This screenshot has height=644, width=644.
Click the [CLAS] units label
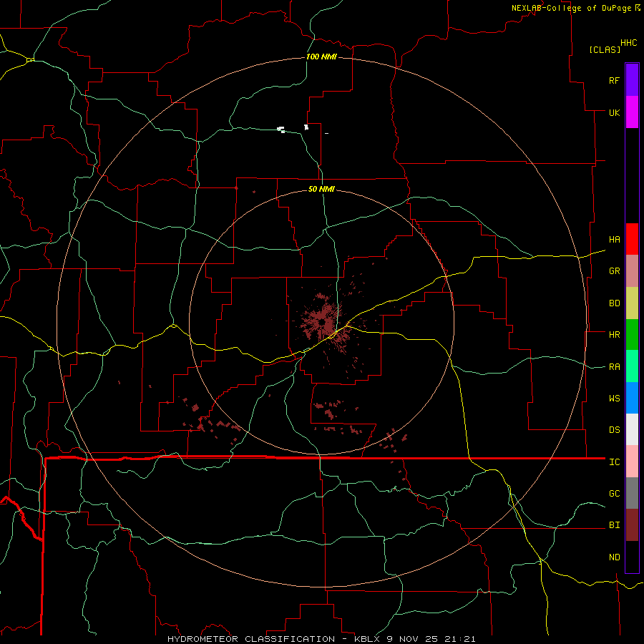(x=605, y=49)
